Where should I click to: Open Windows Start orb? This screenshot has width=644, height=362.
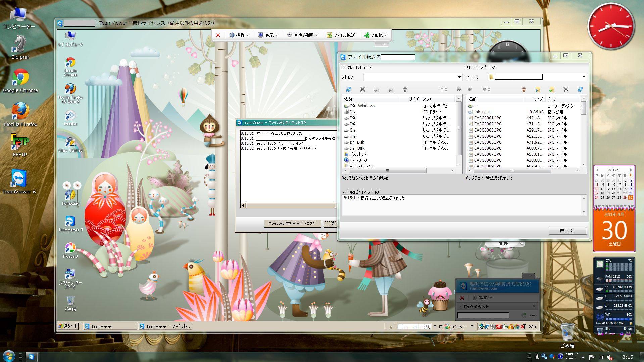pyautogui.click(x=9, y=356)
